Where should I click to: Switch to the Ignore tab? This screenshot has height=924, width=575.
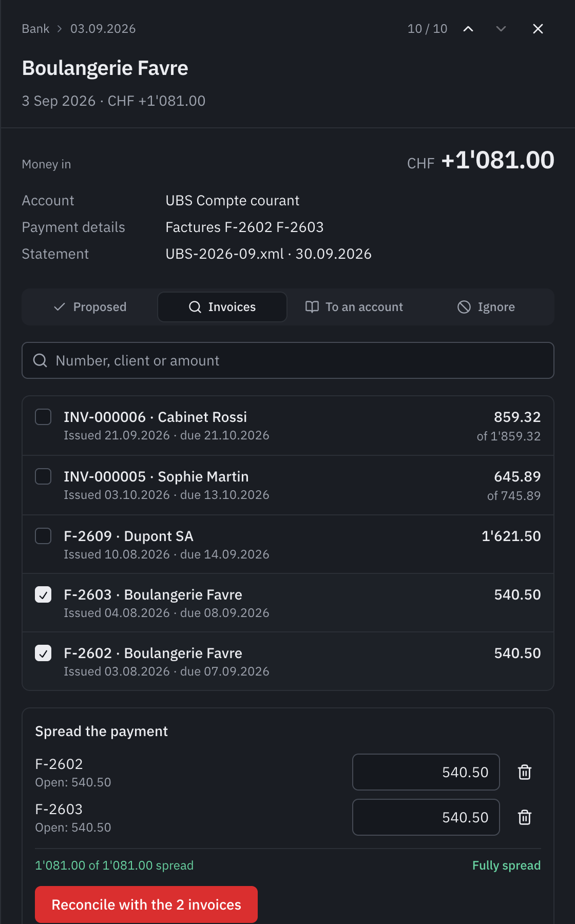pyautogui.click(x=486, y=307)
